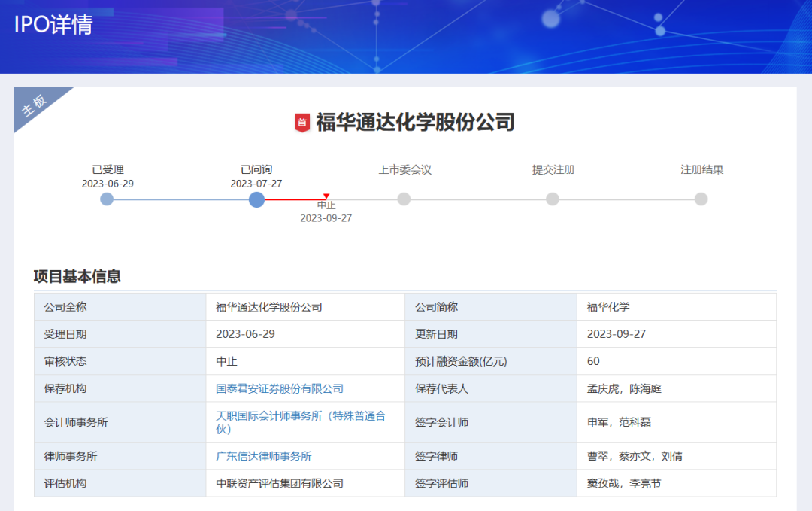This screenshot has width=812, height=511.
Task: Click the 律师事务所 table label
Action: (71, 457)
